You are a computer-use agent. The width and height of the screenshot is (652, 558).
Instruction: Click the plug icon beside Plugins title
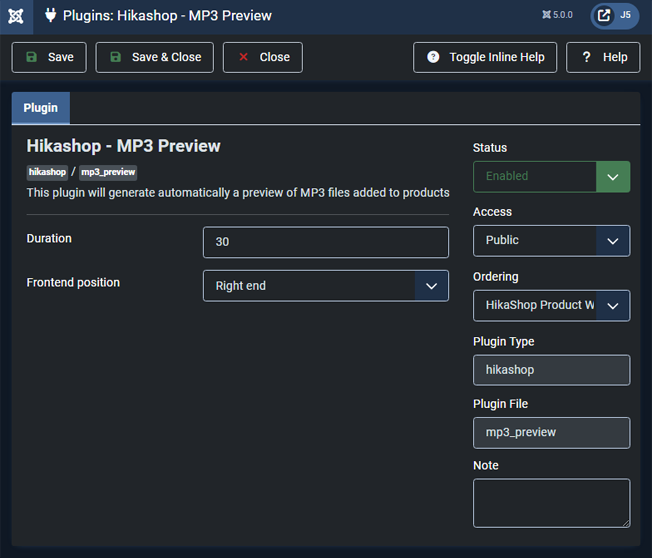pos(51,15)
